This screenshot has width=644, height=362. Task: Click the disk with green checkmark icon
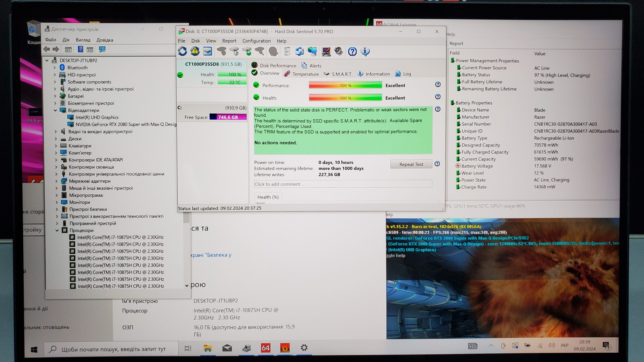(x=247, y=52)
